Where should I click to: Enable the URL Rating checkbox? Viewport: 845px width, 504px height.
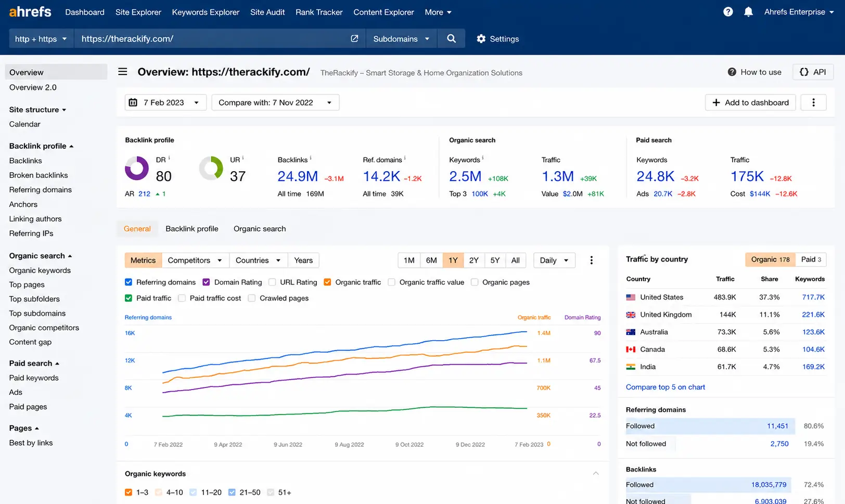click(x=272, y=282)
